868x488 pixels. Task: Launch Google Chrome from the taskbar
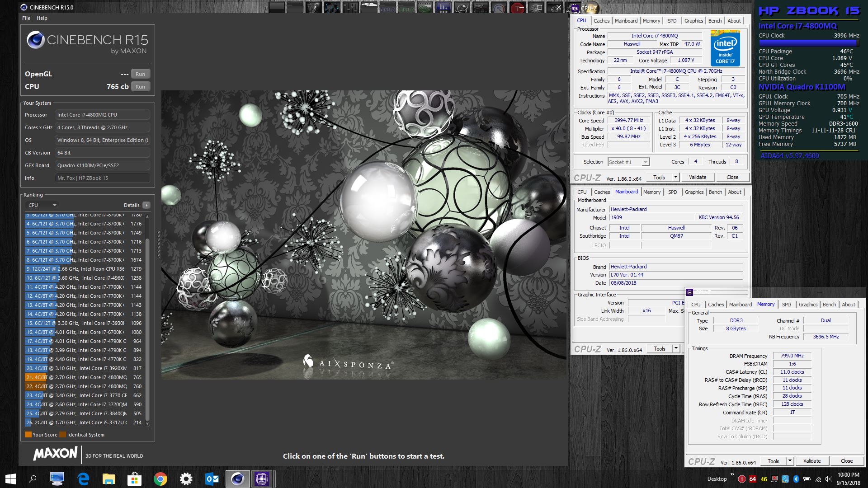click(x=160, y=479)
